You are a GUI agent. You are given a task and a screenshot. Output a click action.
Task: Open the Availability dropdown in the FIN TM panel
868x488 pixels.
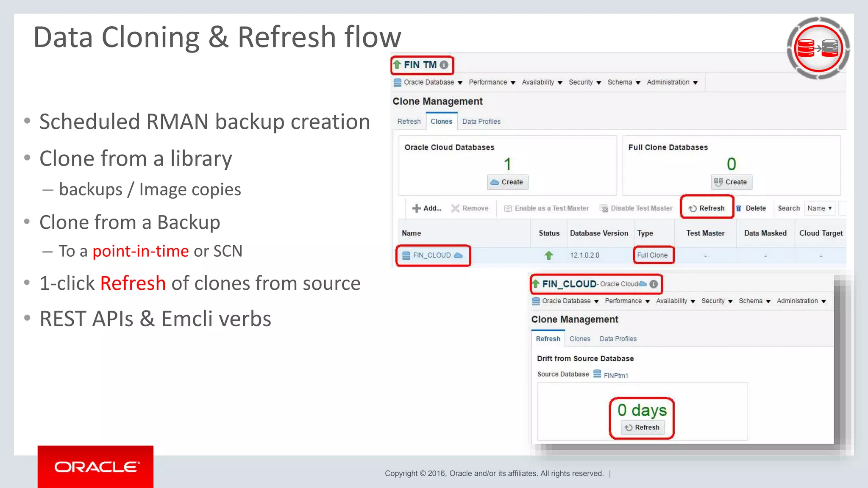(x=542, y=82)
